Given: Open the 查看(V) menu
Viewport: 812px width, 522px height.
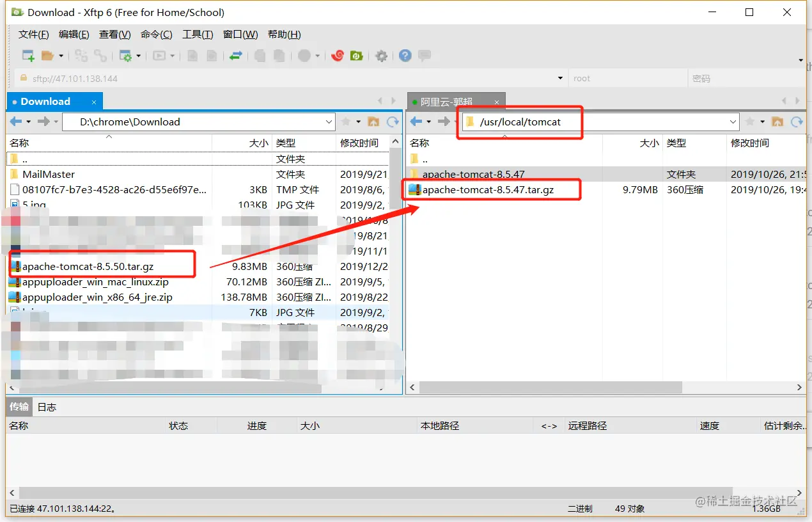Looking at the screenshot, I should [x=115, y=35].
